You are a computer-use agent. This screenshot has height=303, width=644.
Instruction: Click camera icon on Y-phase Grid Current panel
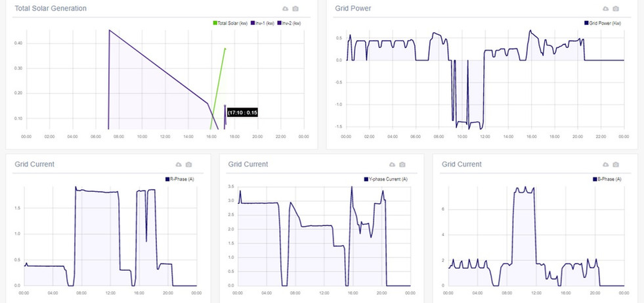tap(402, 164)
